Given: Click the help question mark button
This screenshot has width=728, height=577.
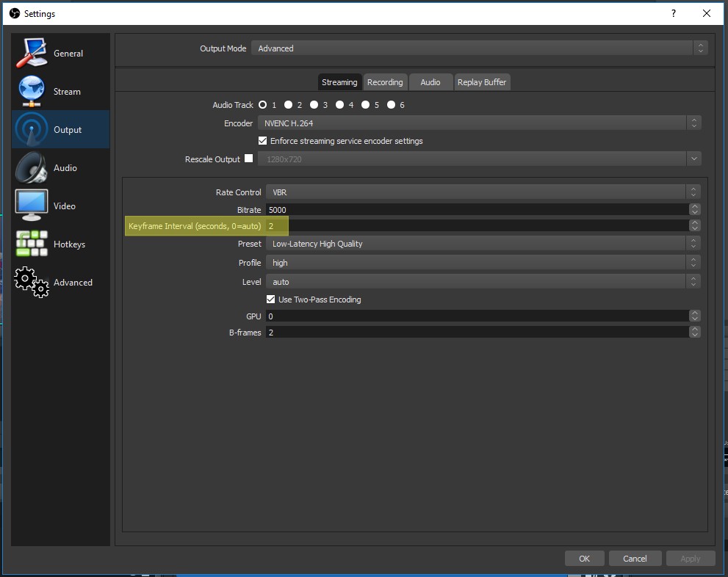Looking at the screenshot, I should pyautogui.click(x=673, y=13).
